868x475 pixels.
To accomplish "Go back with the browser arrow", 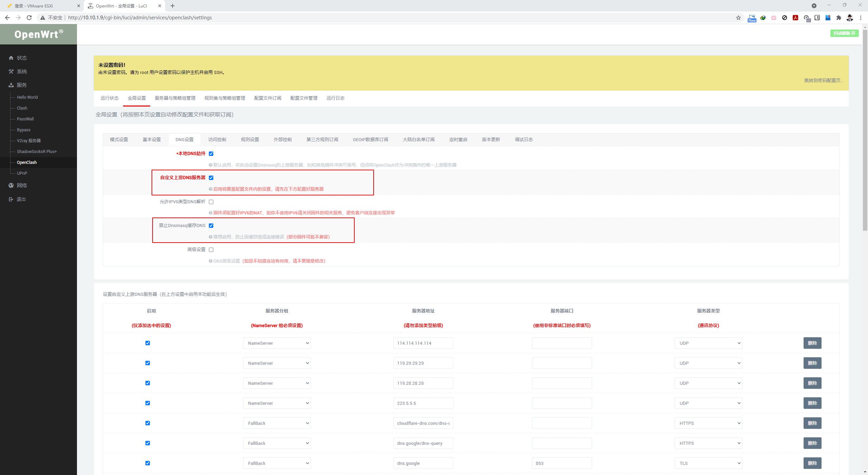I will [x=7, y=18].
